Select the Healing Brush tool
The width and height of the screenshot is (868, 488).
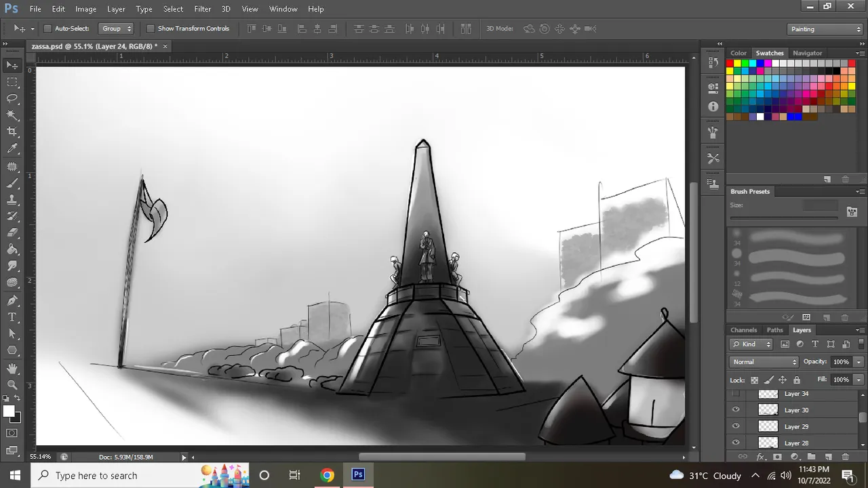[x=12, y=166]
